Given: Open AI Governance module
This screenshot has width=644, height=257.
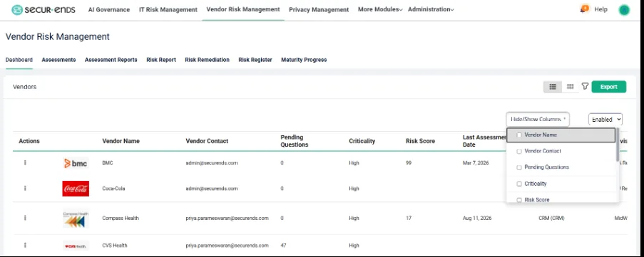Looking at the screenshot, I should pos(109,9).
